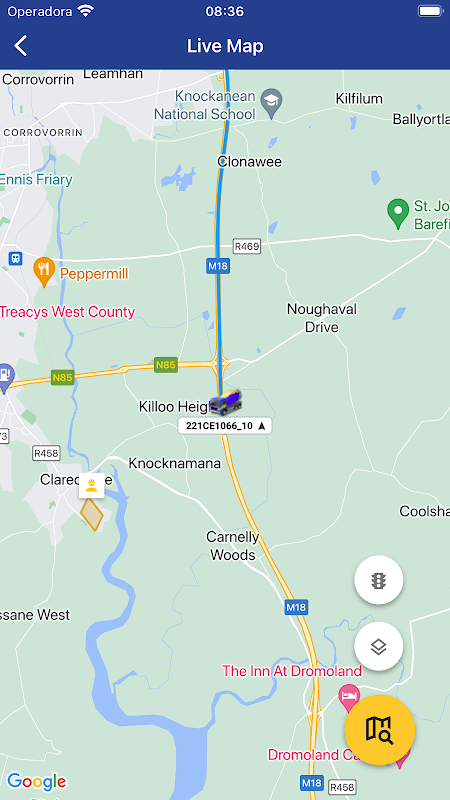The height and width of the screenshot is (800, 450).
Task: Tap the R469 road shield
Action: [x=247, y=247]
